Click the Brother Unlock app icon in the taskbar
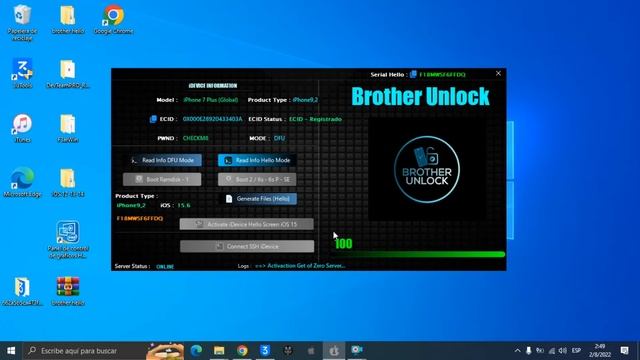 334,351
